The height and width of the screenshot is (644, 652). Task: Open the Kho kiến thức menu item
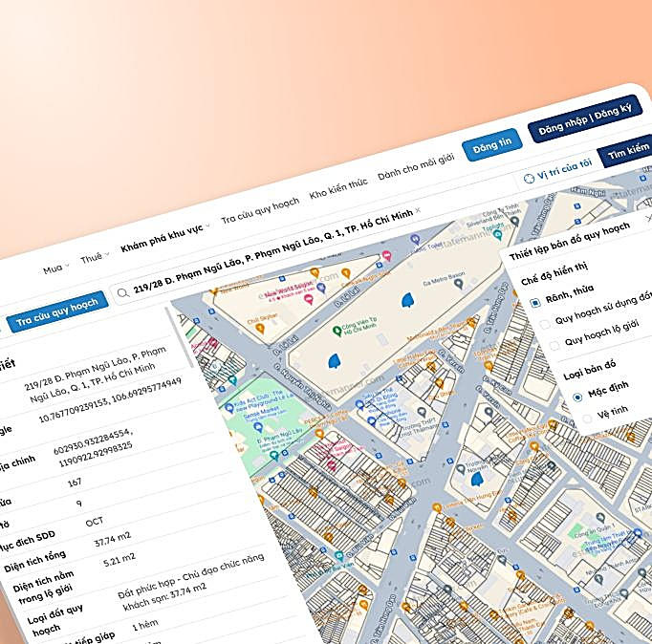338,188
